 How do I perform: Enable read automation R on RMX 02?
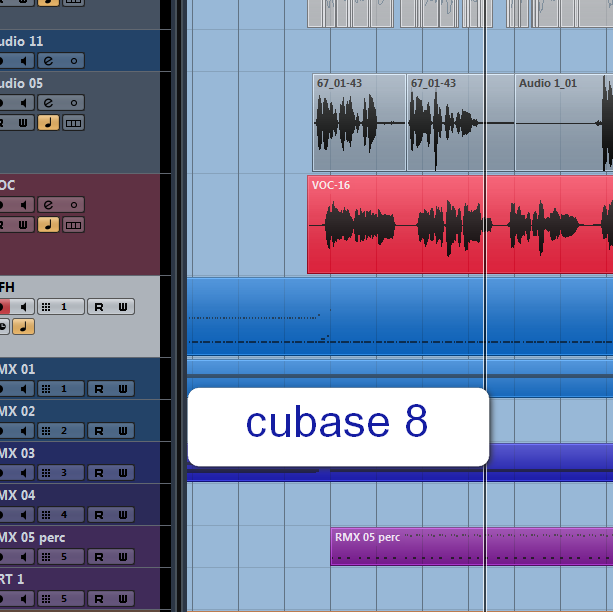coord(99,431)
